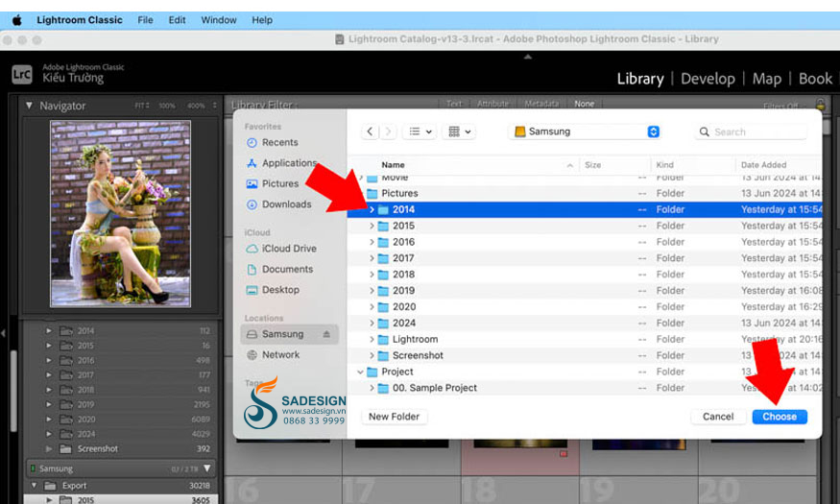840x504 pixels.
Task: Eject the Samsung drive
Action: tap(326, 334)
